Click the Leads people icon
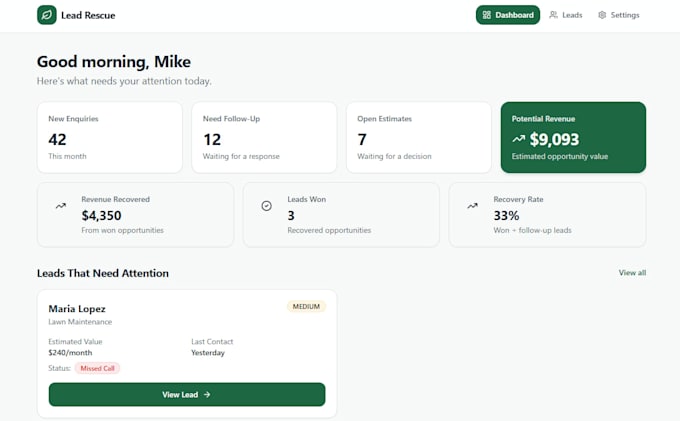 click(x=553, y=15)
